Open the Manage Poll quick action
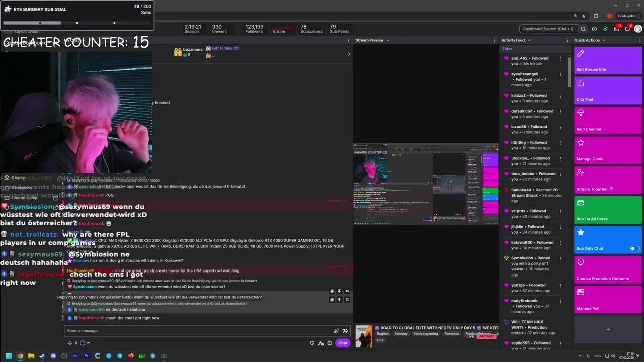 click(x=608, y=300)
